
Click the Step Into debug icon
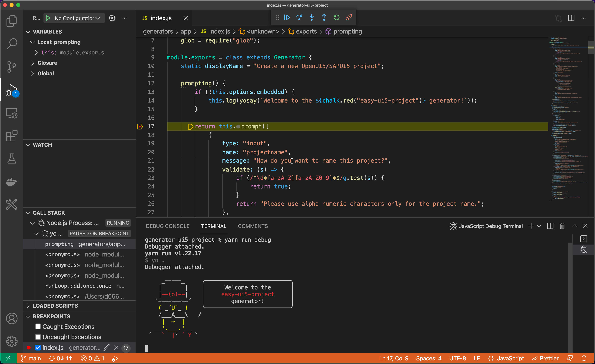click(x=311, y=18)
